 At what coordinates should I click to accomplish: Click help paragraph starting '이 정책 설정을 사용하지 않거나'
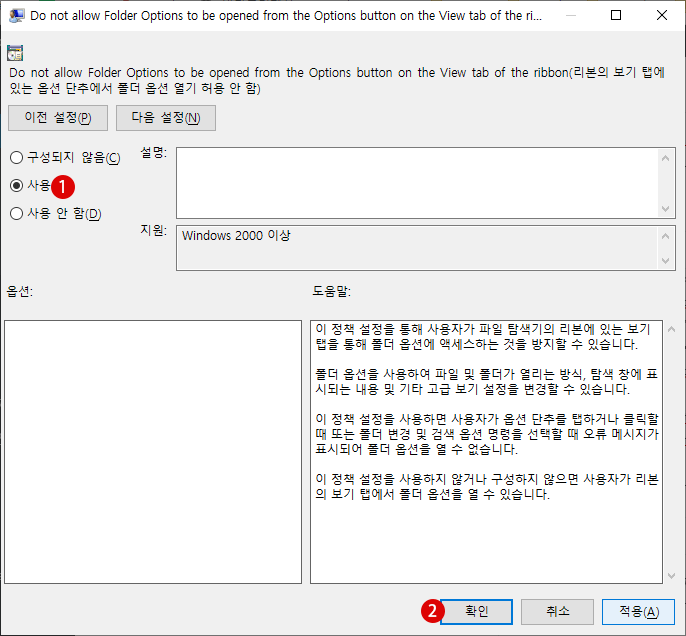click(486, 487)
